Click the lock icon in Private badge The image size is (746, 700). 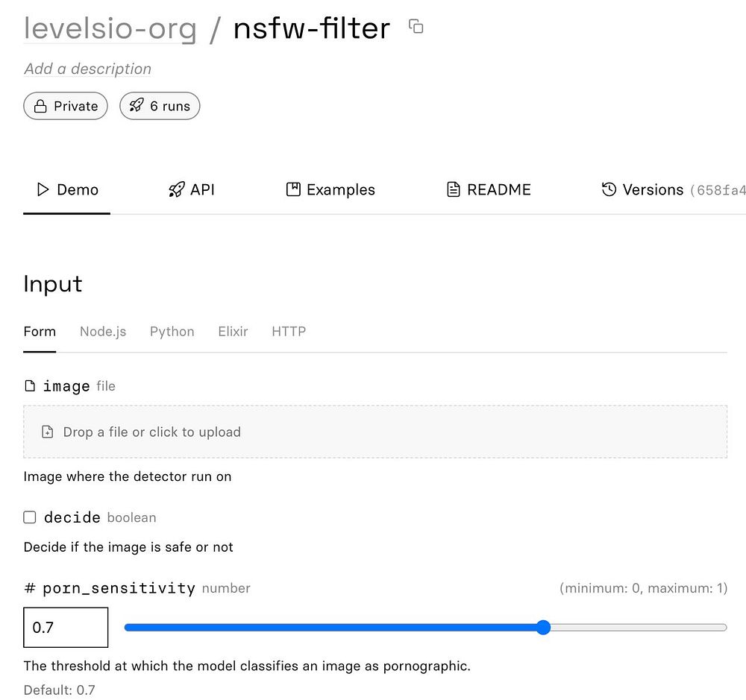[40, 106]
